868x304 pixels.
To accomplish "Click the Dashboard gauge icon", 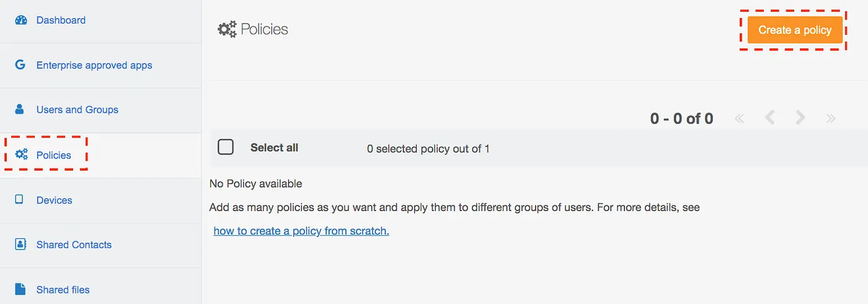I will [x=21, y=20].
